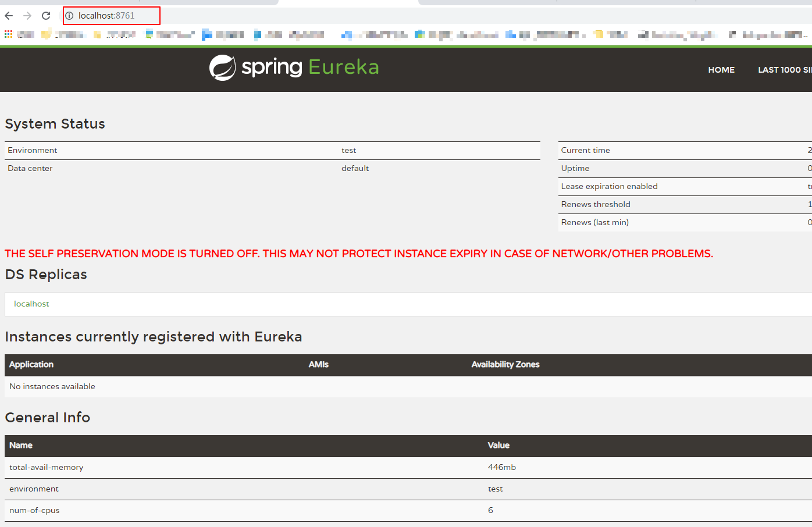
Task: Click the spring Eureka title text
Action: [310, 67]
